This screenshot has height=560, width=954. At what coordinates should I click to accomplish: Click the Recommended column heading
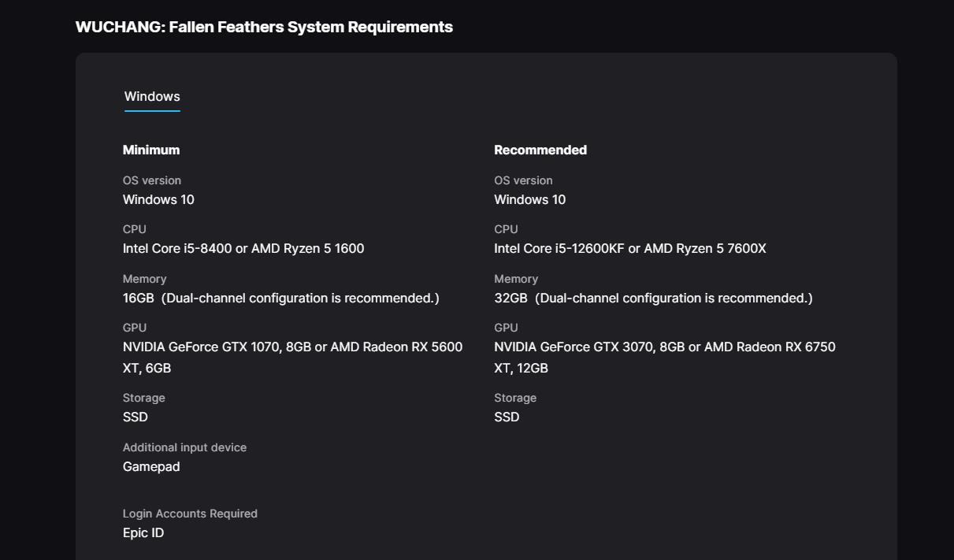[540, 150]
